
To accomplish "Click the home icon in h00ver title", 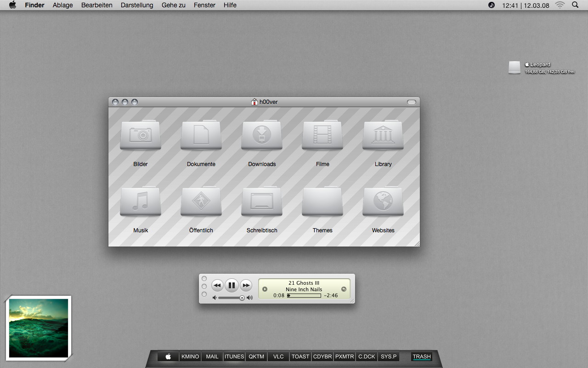I will (x=254, y=102).
